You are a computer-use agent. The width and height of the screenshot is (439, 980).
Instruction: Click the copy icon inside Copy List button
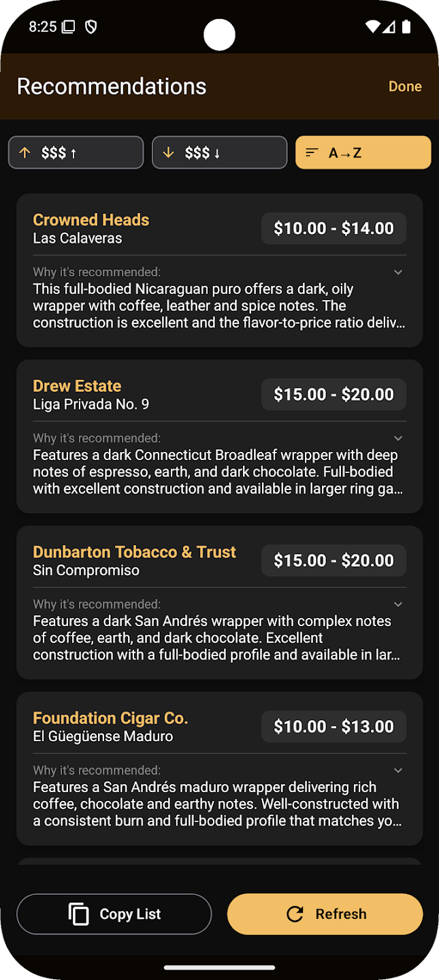coord(80,914)
